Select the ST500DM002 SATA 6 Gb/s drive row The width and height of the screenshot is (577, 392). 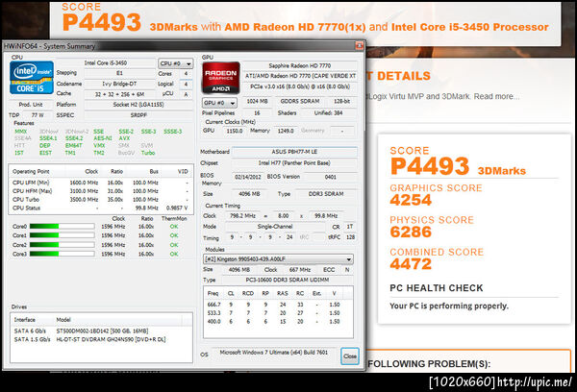point(101,331)
